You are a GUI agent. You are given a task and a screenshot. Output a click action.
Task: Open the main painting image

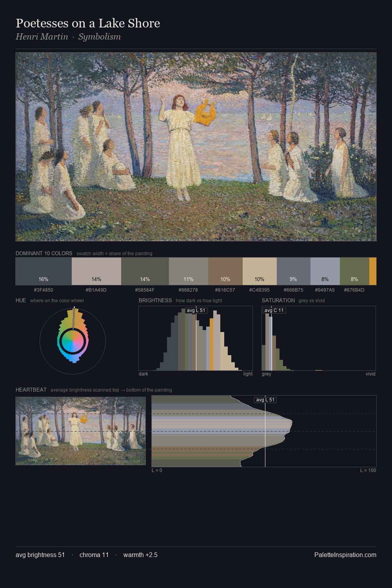pos(196,147)
